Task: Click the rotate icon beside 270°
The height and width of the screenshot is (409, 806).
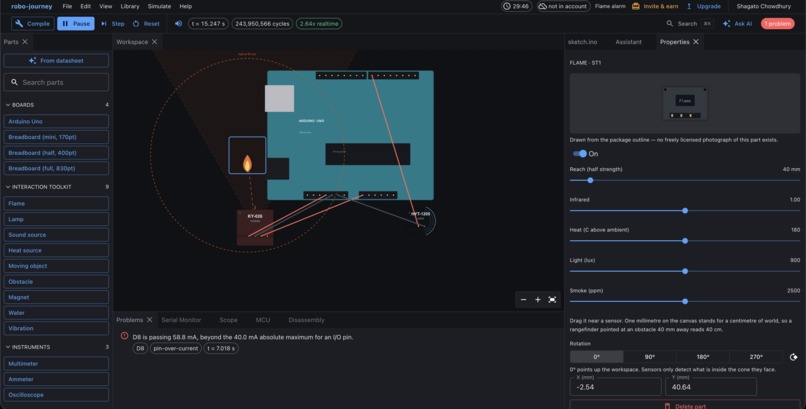Action: [x=793, y=357]
